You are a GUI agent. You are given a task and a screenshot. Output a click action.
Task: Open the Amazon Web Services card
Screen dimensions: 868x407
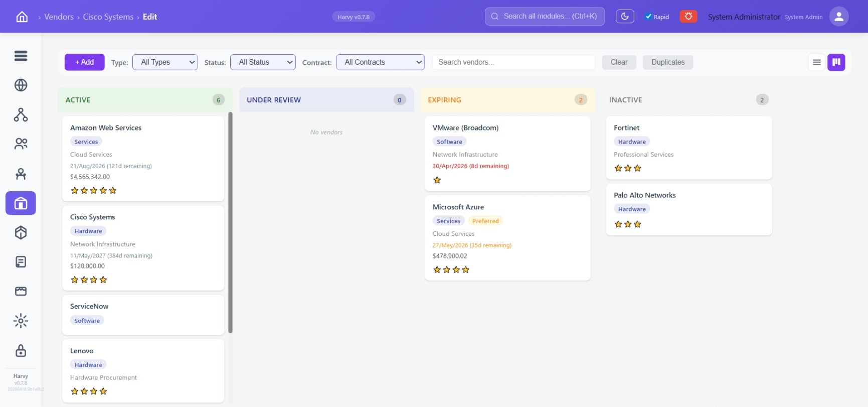143,159
